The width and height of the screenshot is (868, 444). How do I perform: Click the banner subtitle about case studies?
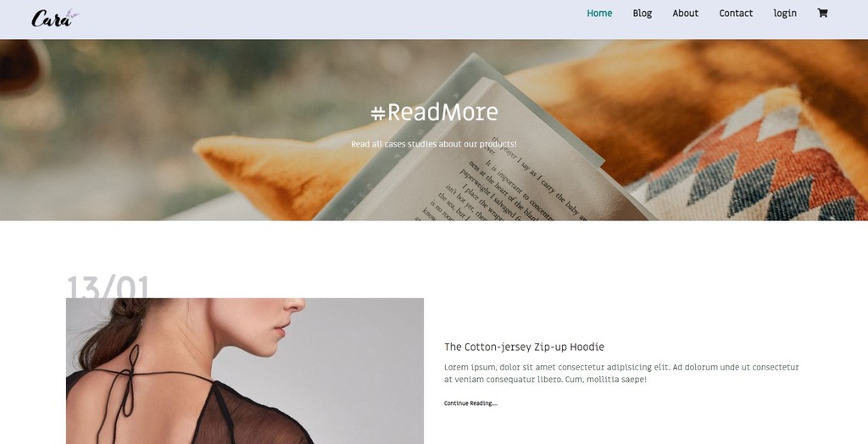pyautogui.click(x=434, y=144)
